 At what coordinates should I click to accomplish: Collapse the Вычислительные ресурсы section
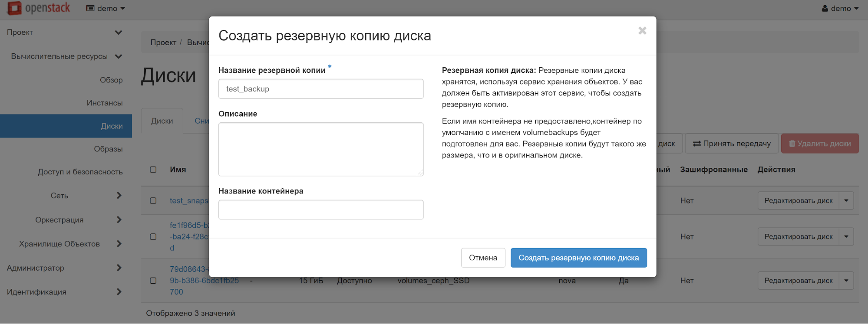tap(66, 56)
